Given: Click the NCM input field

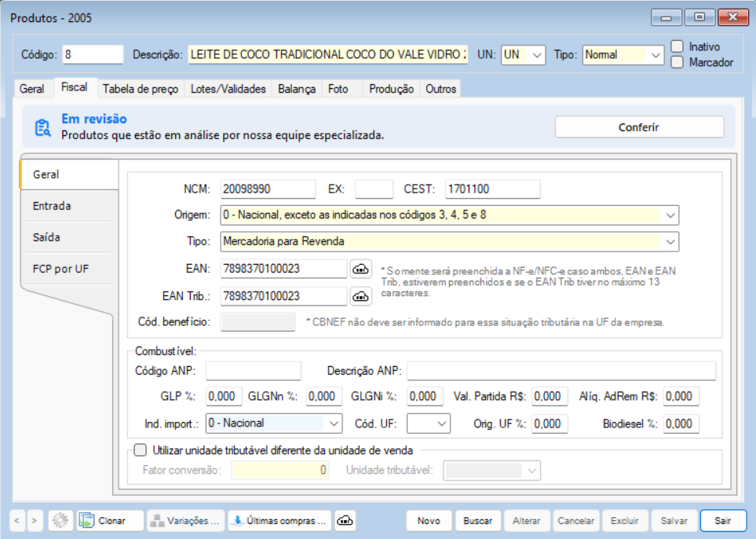Looking at the screenshot, I should tap(268, 189).
